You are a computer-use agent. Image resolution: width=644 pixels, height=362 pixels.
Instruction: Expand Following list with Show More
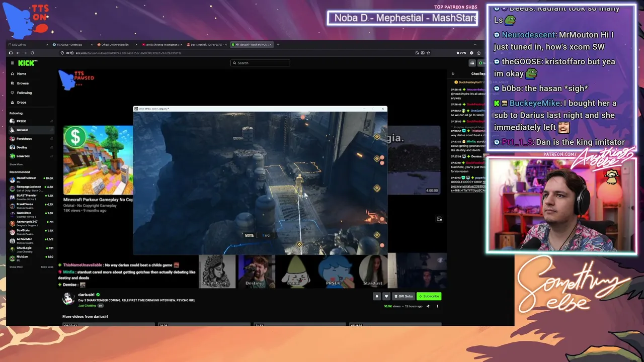(x=16, y=164)
